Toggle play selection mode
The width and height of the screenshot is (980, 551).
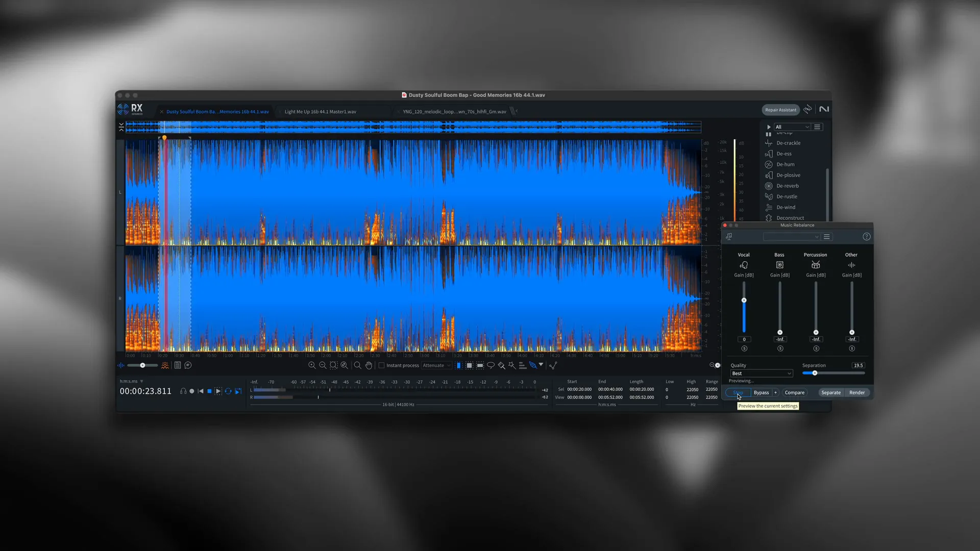218,391
